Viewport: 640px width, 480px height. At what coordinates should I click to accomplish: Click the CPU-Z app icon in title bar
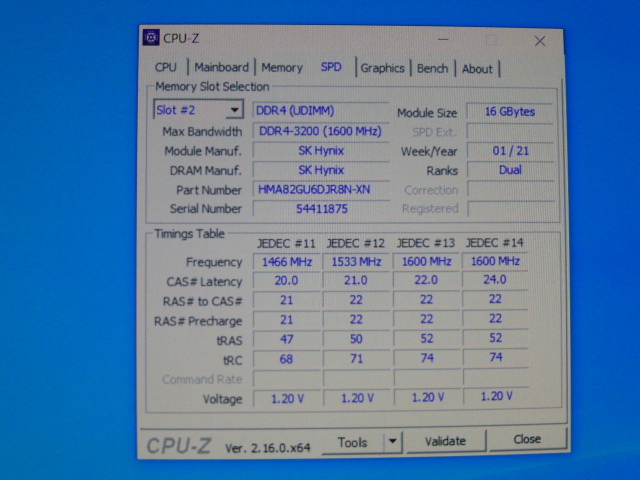pos(151,38)
